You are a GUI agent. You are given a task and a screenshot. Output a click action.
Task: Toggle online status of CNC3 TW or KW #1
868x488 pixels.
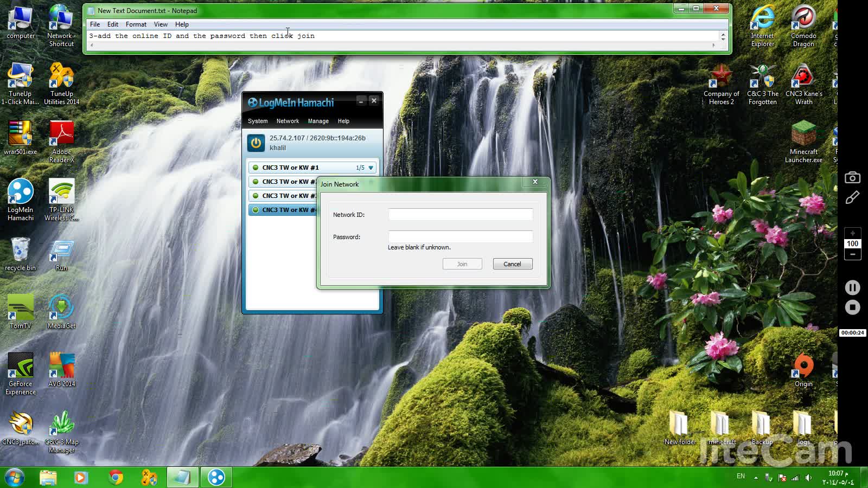point(256,168)
